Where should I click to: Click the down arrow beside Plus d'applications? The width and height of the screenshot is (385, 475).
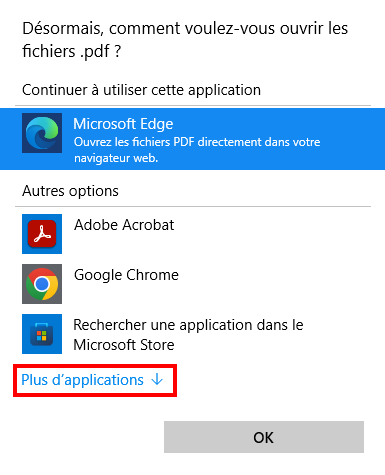tap(157, 380)
